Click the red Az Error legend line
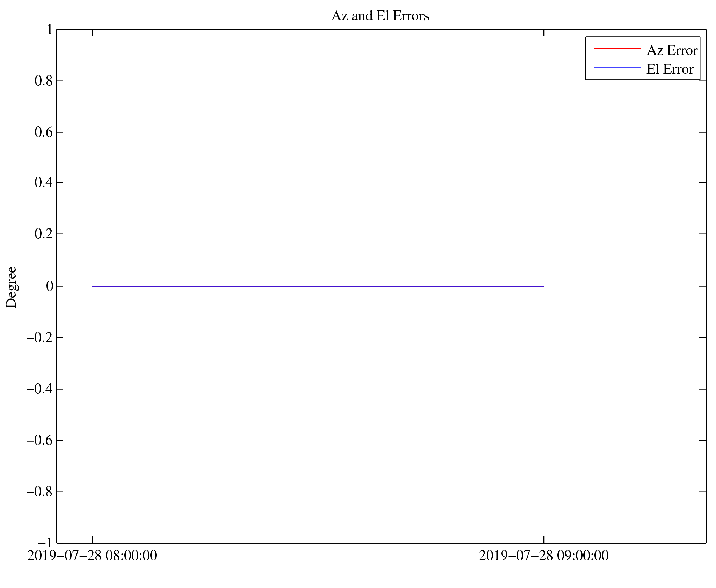Image resolution: width=716 pixels, height=588 pixels. [x=617, y=48]
